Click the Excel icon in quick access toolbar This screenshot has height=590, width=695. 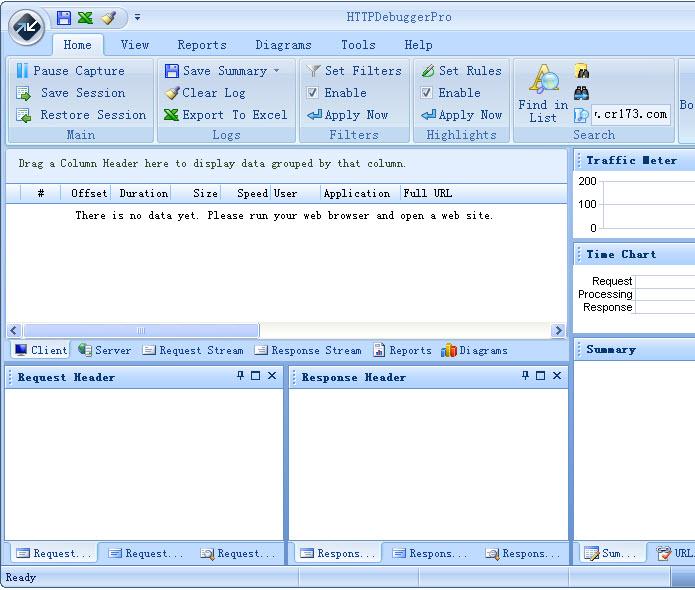[x=85, y=18]
